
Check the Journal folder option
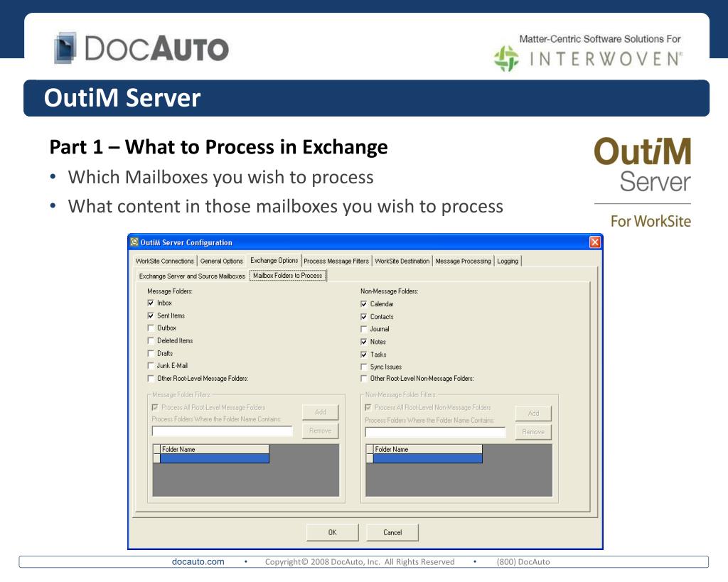click(363, 329)
